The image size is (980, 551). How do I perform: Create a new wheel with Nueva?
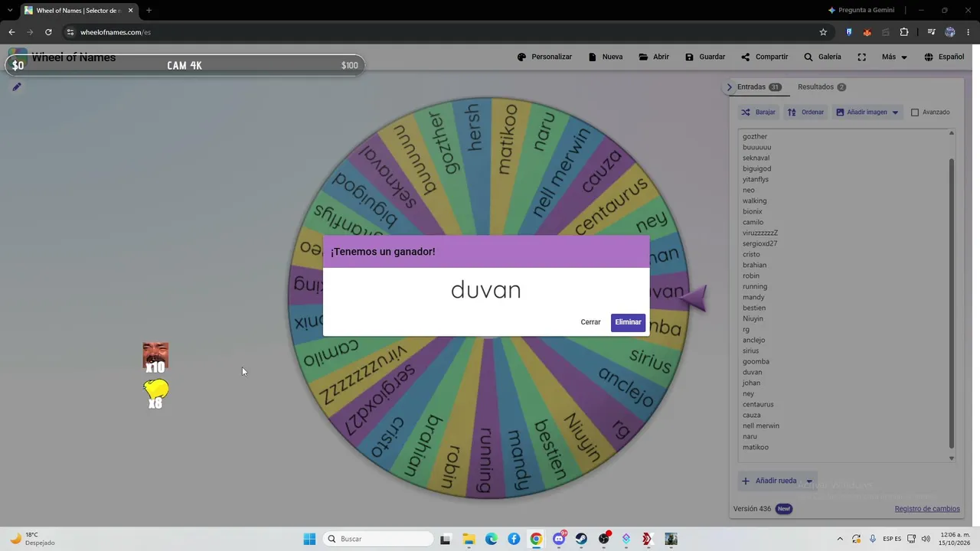click(605, 57)
